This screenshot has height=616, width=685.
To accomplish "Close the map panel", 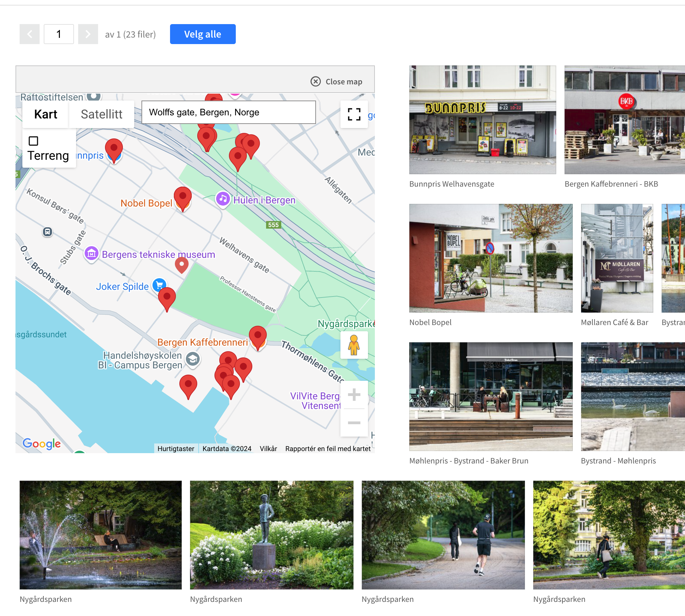I will [x=337, y=82].
